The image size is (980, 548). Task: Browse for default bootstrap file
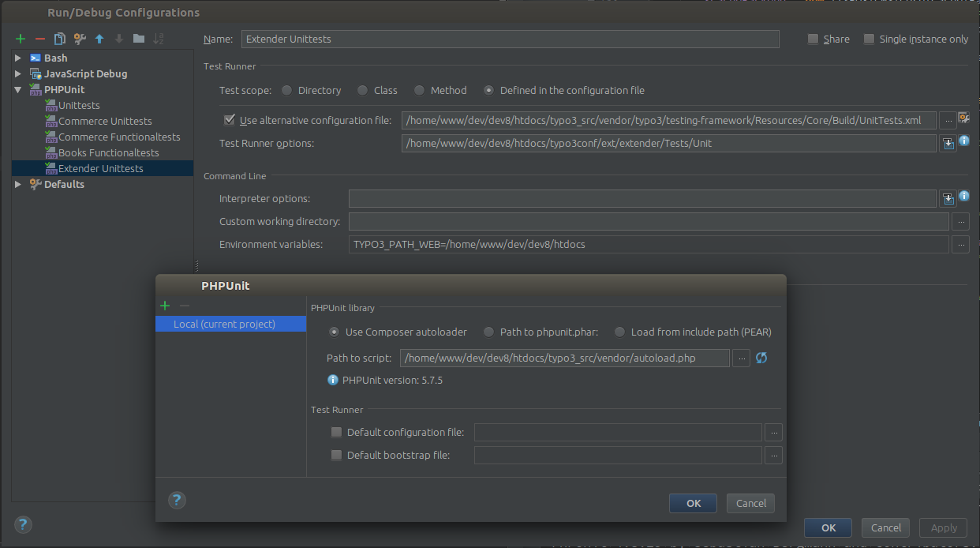coord(773,456)
